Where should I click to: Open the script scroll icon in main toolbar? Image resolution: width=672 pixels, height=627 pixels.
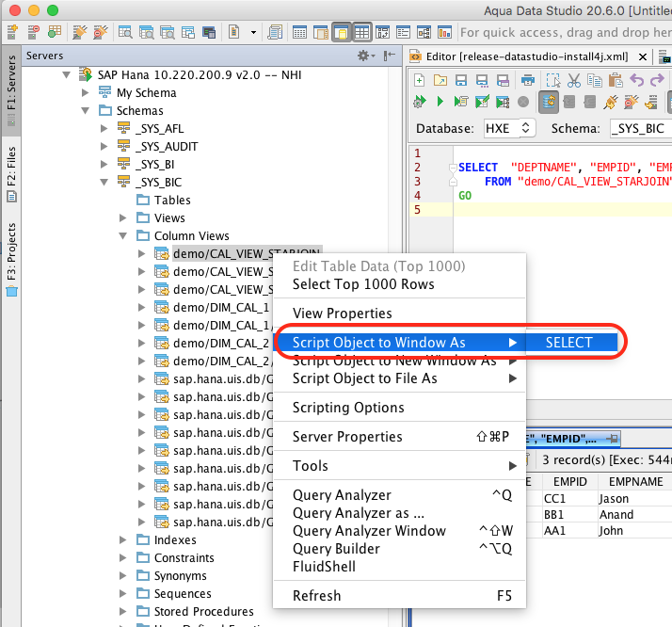[x=275, y=32]
